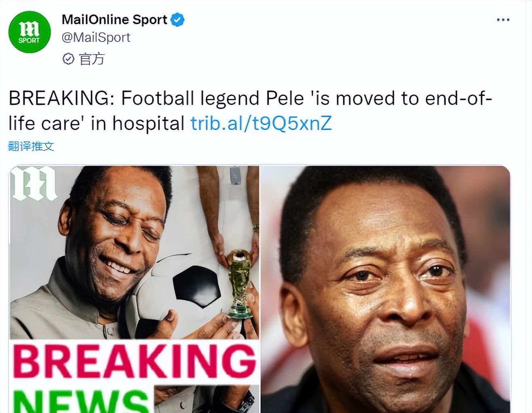Follow the trib.al/t9Q5xnZ link
The height and width of the screenshot is (413, 532).
tap(261, 123)
